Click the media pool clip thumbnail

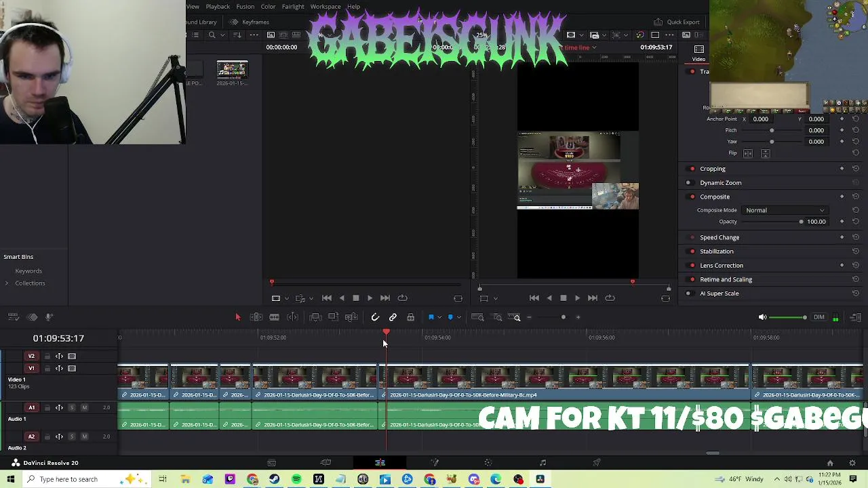click(233, 70)
